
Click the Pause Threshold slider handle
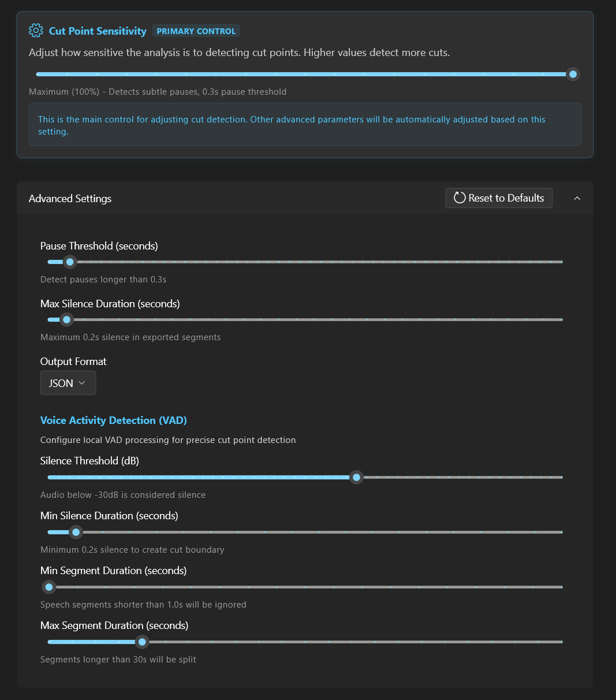70,262
